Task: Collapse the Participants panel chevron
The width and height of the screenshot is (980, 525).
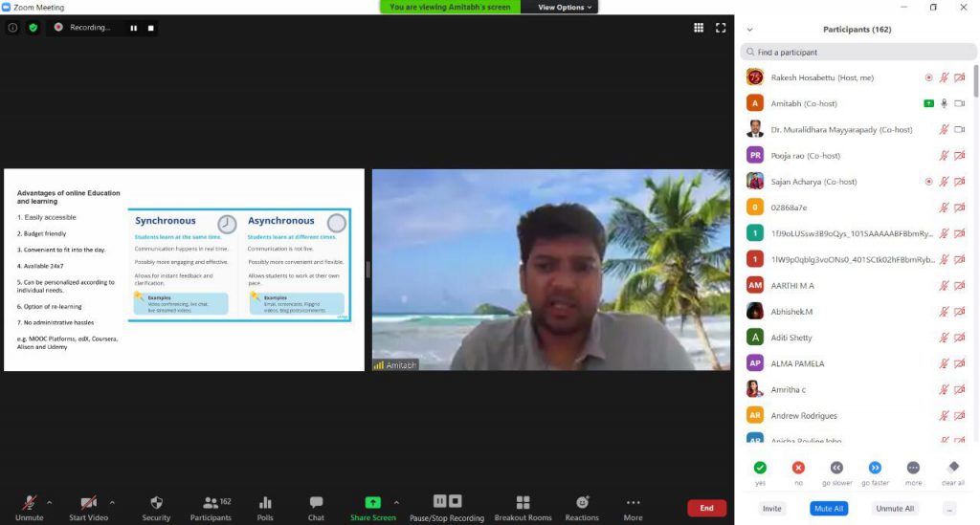Action: 749,30
